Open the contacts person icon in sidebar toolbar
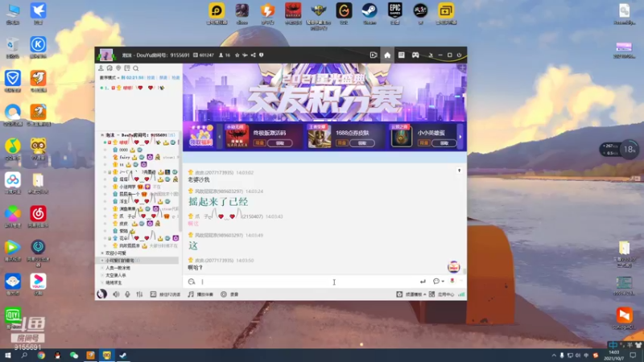Image resolution: width=644 pixels, height=362 pixels. pos(101,68)
